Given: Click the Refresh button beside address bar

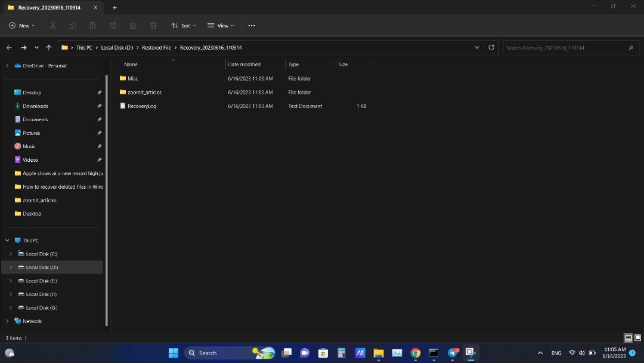Looking at the screenshot, I should point(491,48).
